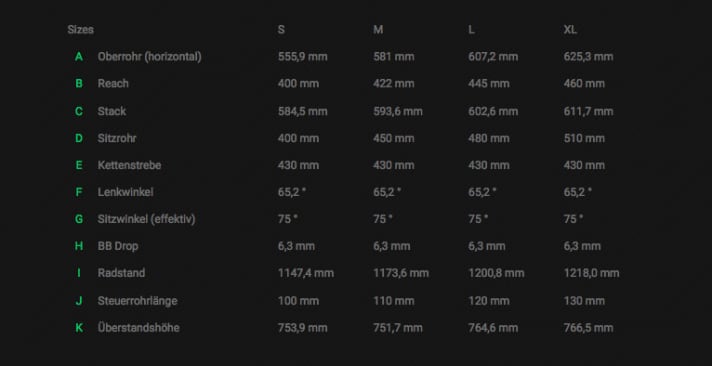Viewport: 712px width, 366px height.
Task: Click the Überstandshöhe row label
Action: 138,327
